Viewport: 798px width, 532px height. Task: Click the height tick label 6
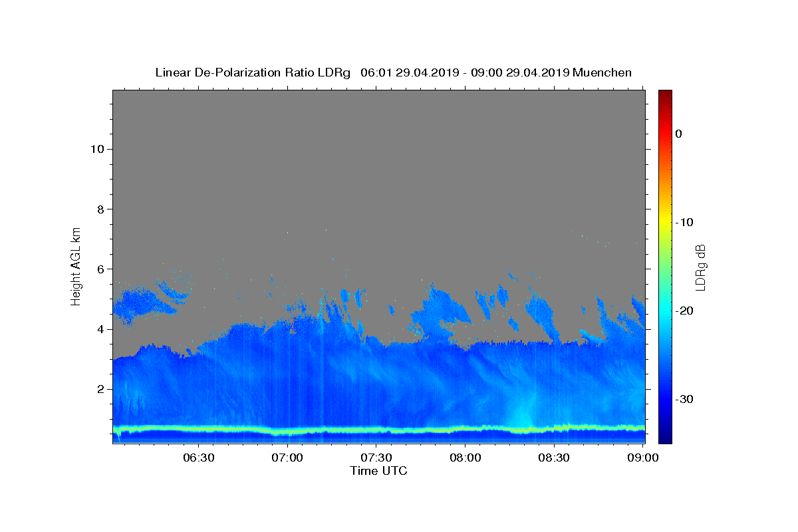click(x=100, y=269)
